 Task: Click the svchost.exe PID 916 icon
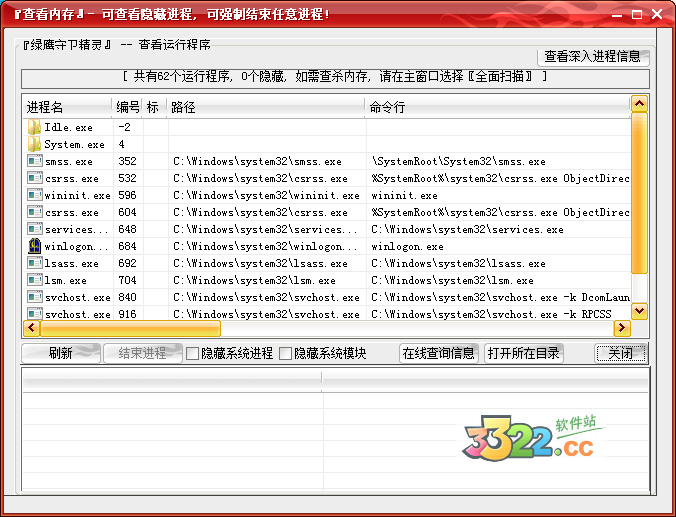[34, 313]
